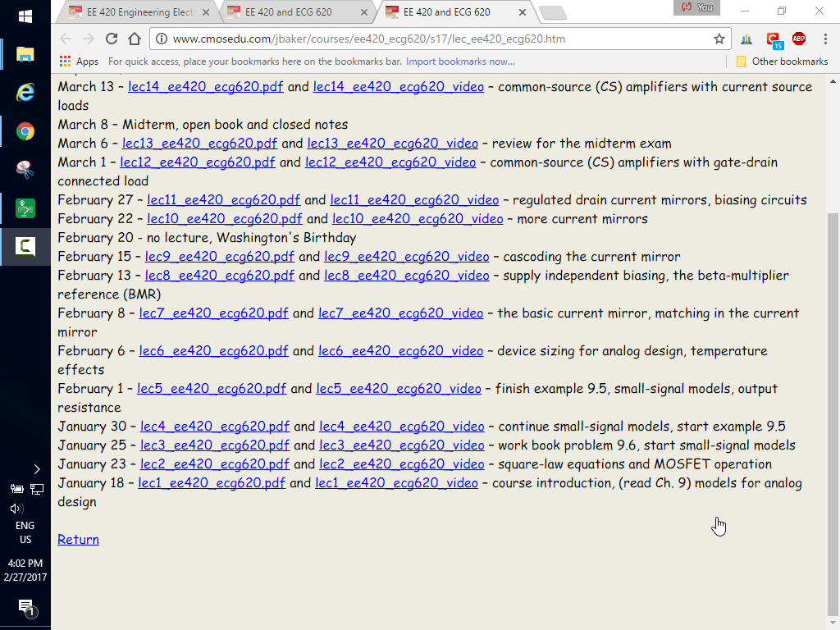The width and height of the screenshot is (840, 630).
Task: Click the browser Forward arrow
Action: [89, 39]
